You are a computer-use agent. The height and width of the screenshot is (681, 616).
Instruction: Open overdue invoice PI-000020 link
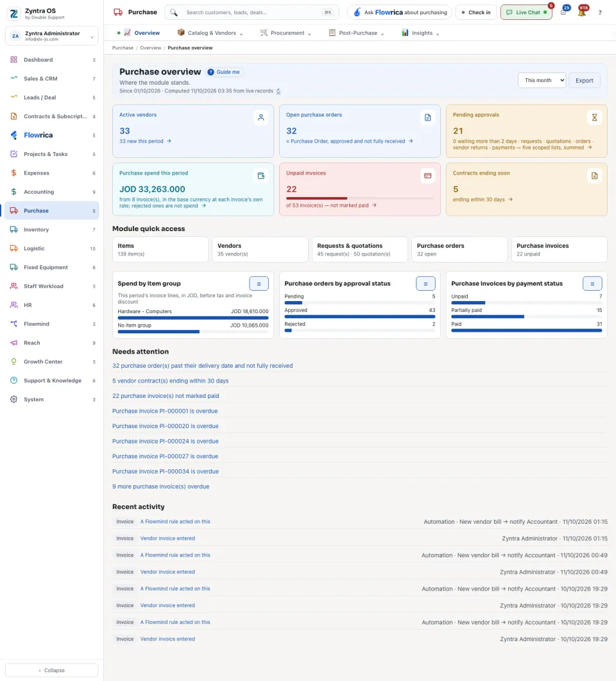coord(166,426)
